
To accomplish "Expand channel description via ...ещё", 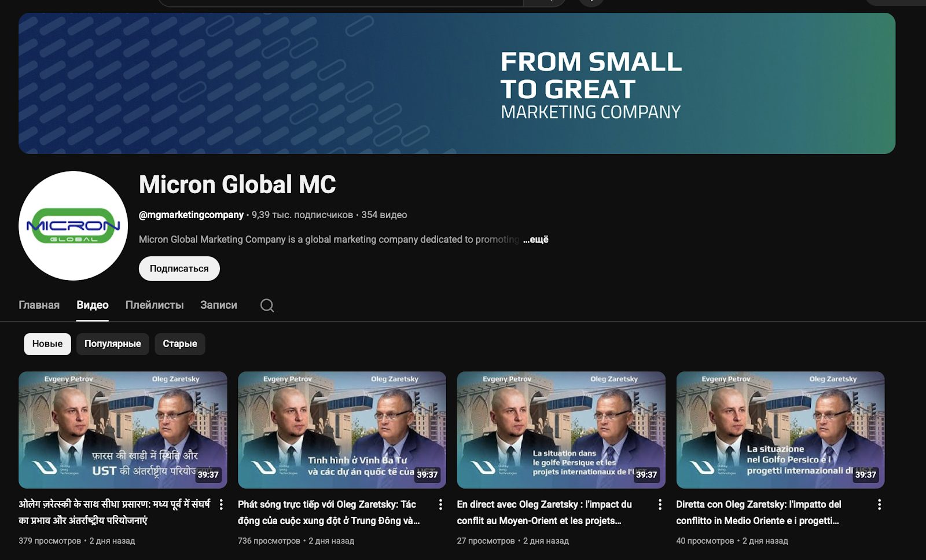I will (536, 240).
